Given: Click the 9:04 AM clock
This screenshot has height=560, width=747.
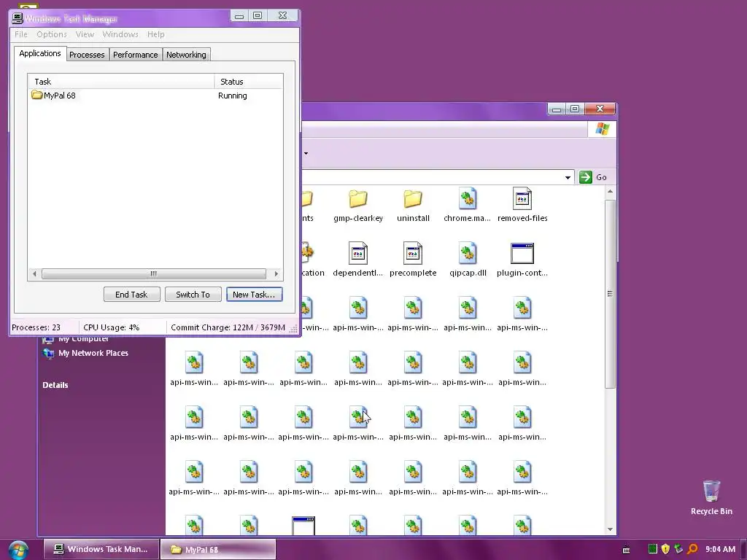Looking at the screenshot, I should point(720,549).
